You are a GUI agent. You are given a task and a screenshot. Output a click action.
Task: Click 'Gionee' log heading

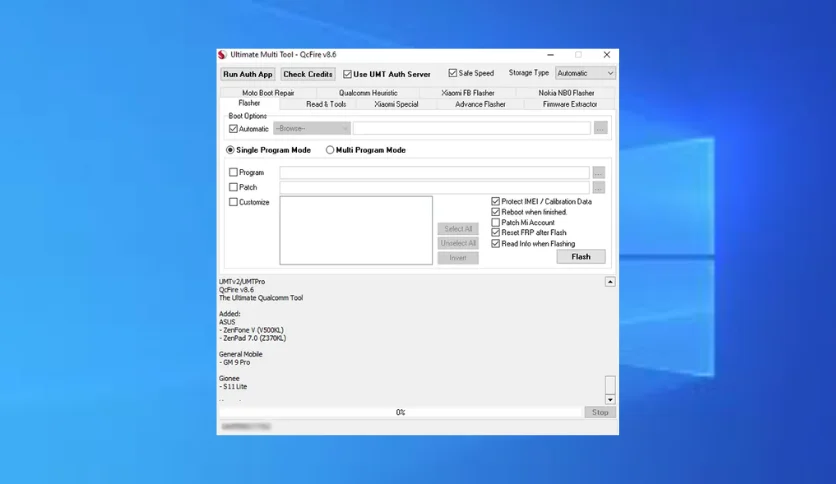(229, 378)
